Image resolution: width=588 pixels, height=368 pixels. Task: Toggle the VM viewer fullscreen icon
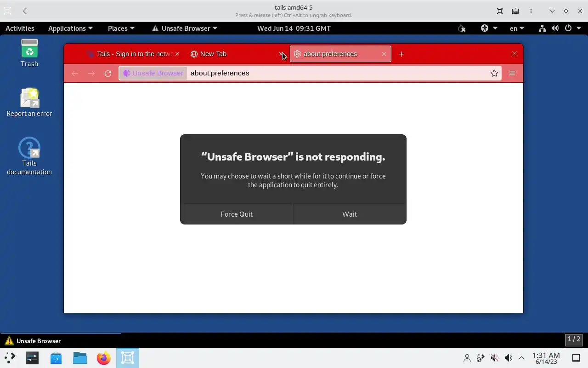(x=500, y=11)
